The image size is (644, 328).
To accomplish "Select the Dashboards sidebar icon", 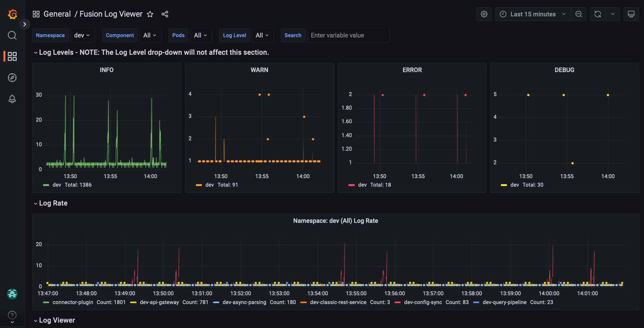I will pos(12,56).
